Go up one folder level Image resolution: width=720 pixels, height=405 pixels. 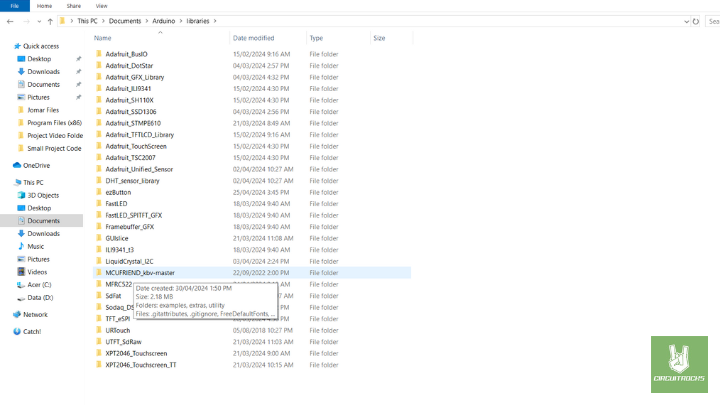coord(50,21)
